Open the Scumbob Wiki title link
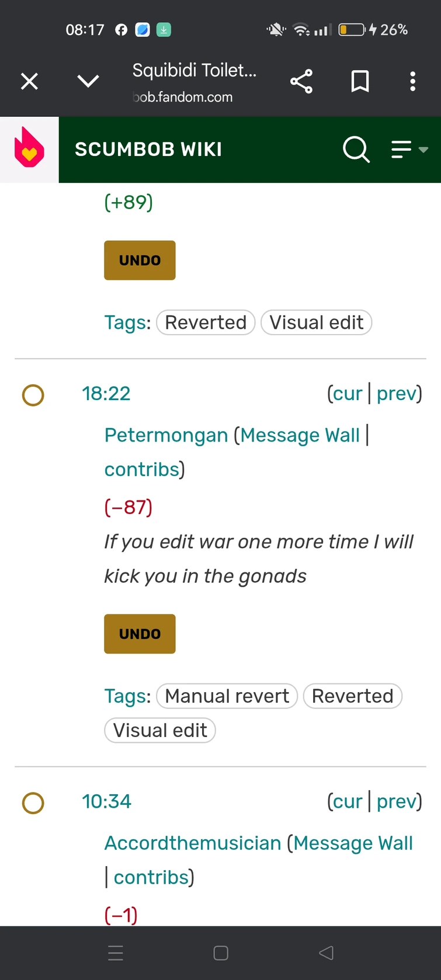The image size is (441, 980). tap(148, 150)
